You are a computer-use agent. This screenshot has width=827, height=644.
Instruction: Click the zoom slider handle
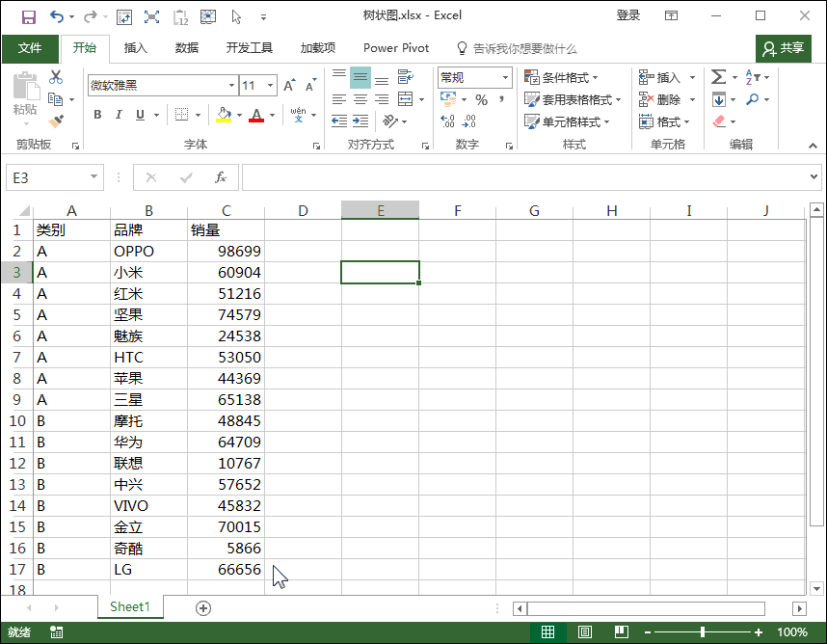point(703,631)
